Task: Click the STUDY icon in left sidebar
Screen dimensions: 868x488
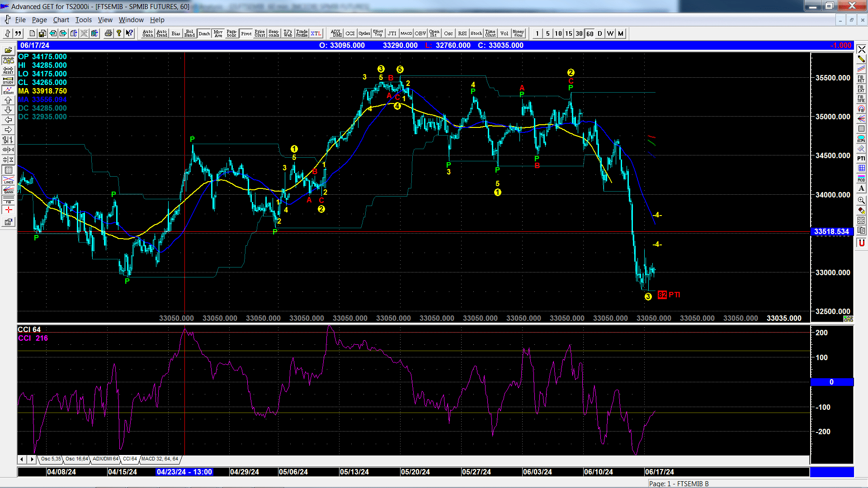Action: [x=8, y=80]
